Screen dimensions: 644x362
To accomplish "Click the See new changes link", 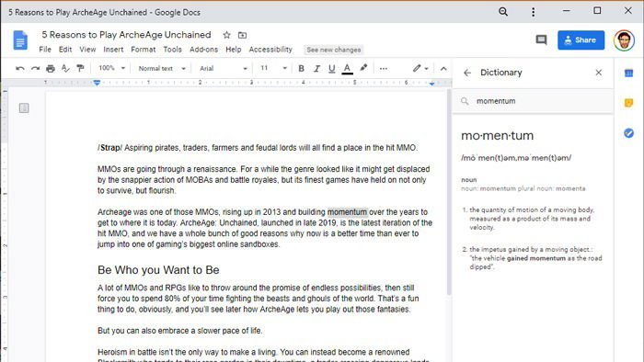I will [x=333, y=50].
